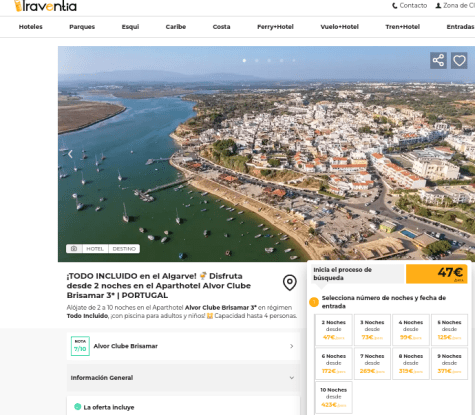The width and height of the screenshot is (475, 415).
Task: Open the Caribe menu
Action: pos(176,27)
